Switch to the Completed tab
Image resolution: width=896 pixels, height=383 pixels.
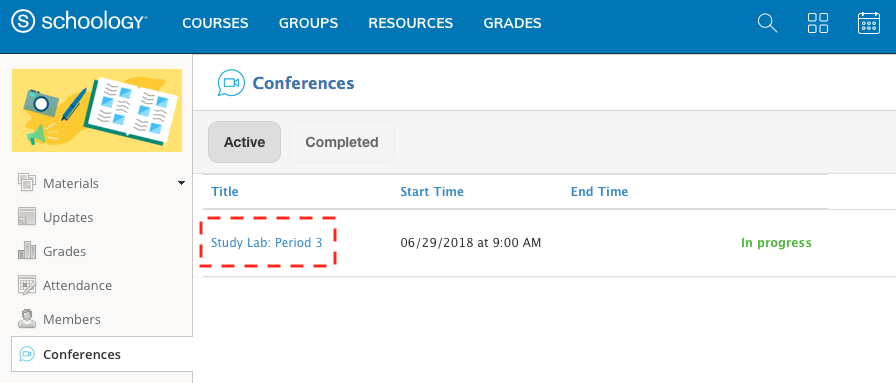[342, 142]
